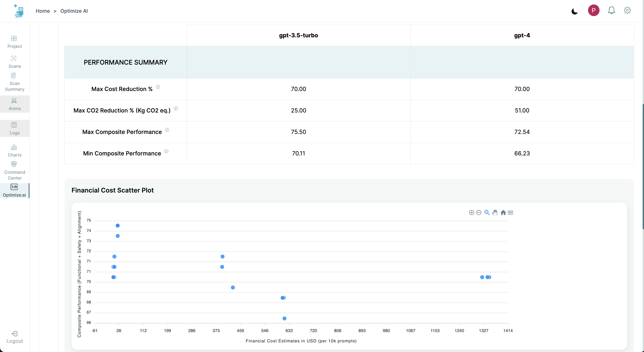Show info for Max Cost Reduction %

[x=158, y=87]
